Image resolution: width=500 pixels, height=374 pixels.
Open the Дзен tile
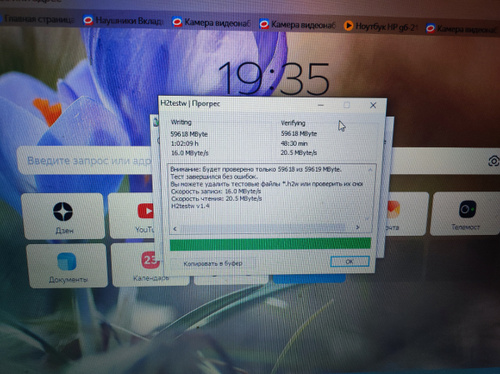tap(63, 216)
